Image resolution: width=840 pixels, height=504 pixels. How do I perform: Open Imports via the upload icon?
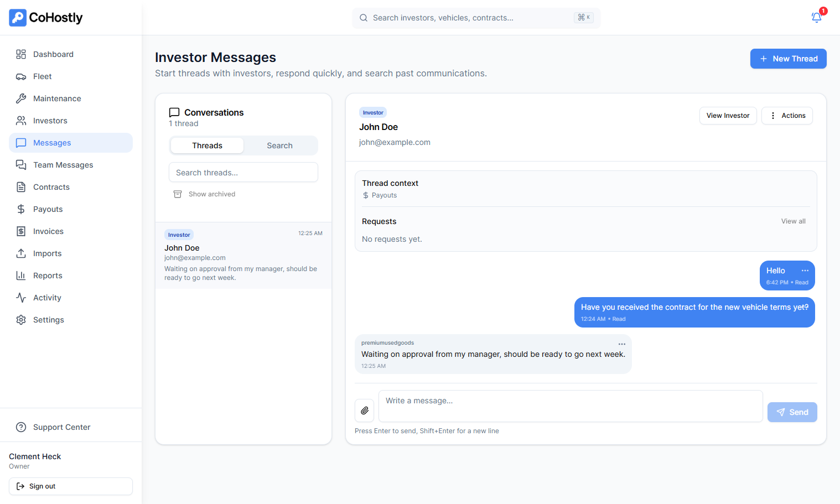click(x=21, y=253)
